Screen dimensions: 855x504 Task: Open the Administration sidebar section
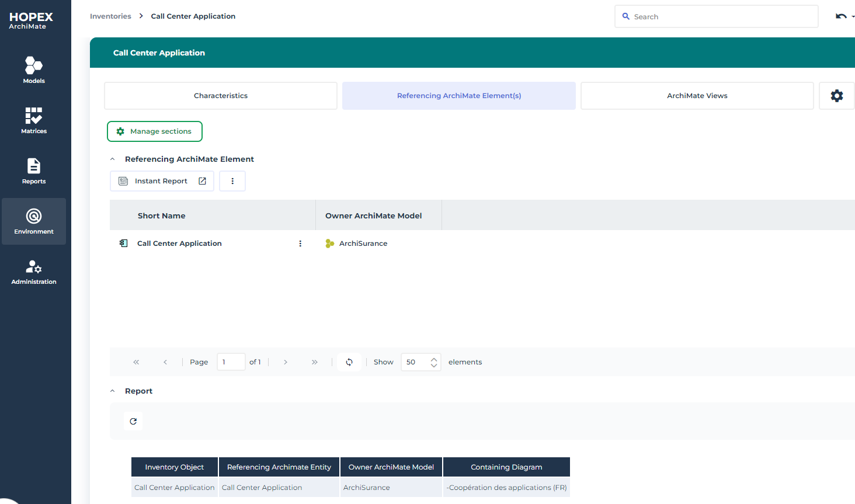coord(34,272)
